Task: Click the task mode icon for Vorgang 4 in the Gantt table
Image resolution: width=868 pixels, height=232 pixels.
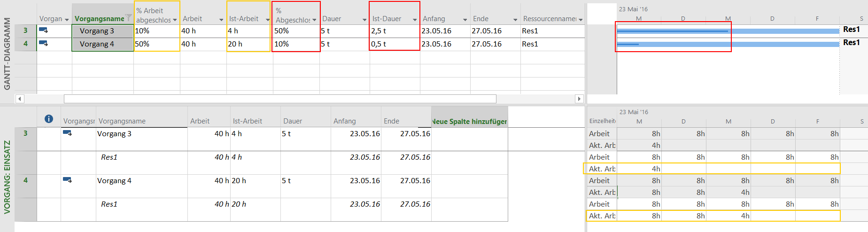Action: tap(43, 44)
